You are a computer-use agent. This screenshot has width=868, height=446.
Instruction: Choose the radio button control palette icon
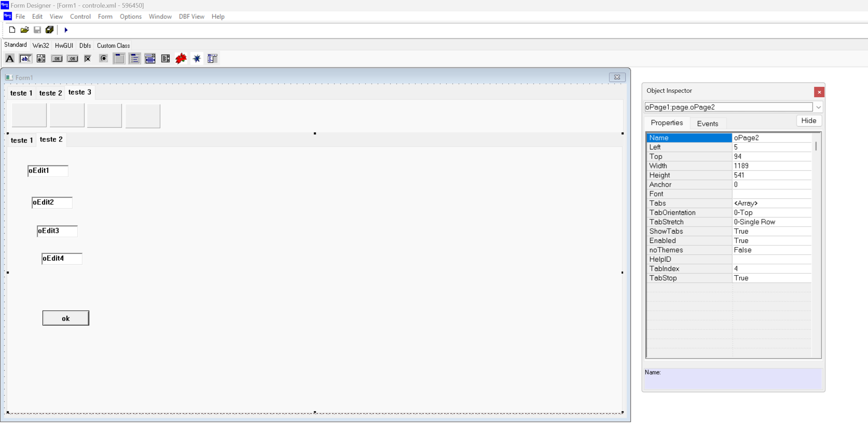pyautogui.click(x=103, y=58)
